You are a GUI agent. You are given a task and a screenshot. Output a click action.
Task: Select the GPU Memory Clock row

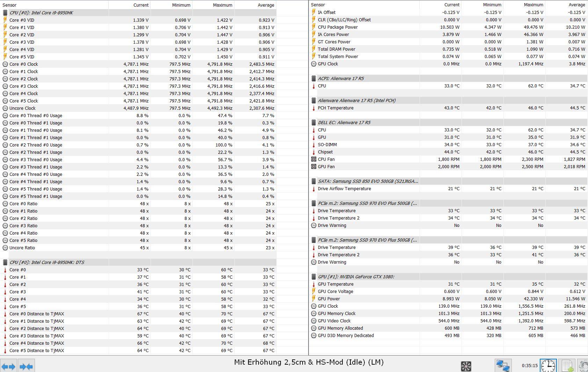point(449,314)
